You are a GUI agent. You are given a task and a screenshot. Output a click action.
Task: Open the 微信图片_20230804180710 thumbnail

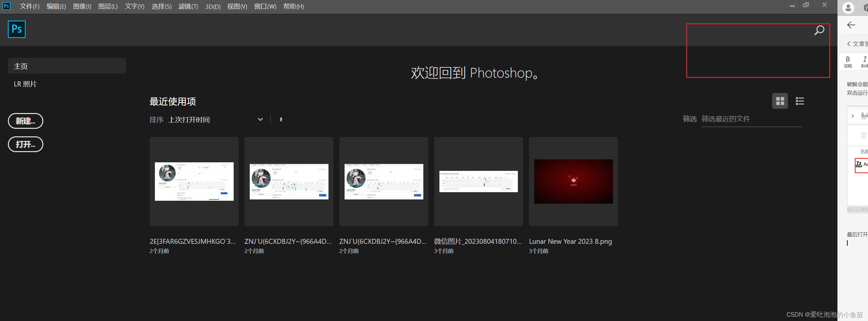coord(478,181)
